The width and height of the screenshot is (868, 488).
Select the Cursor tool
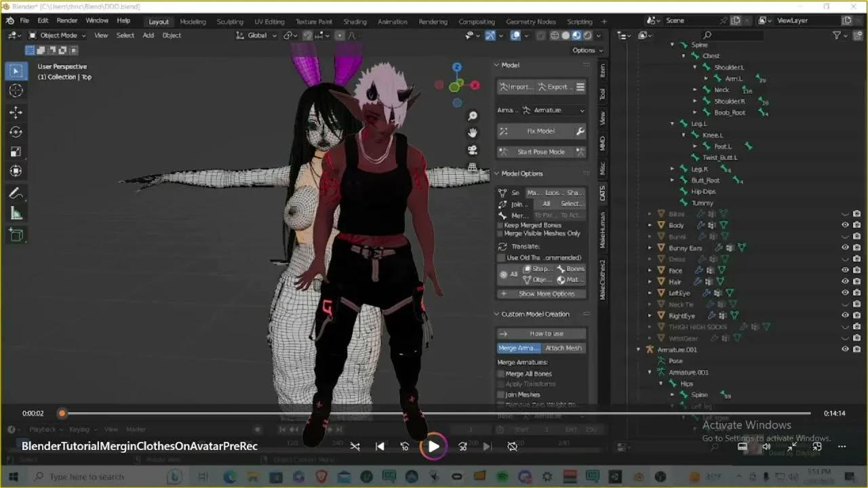(16, 91)
